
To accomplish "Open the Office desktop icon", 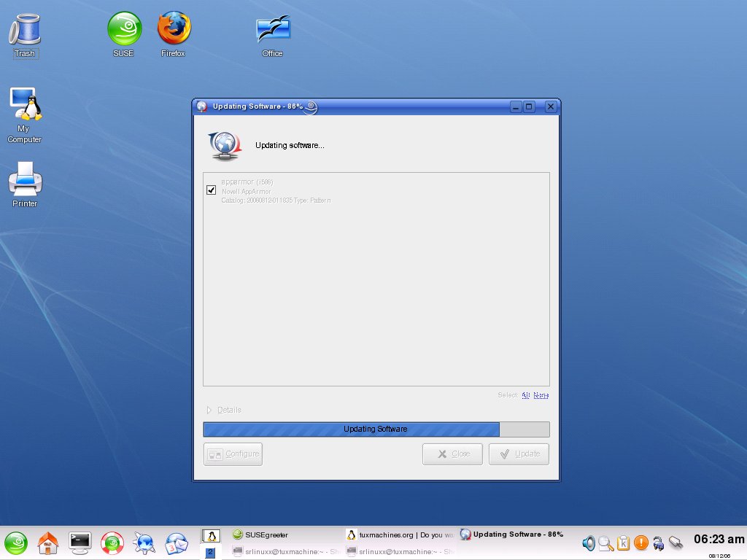I will tap(273, 36).
